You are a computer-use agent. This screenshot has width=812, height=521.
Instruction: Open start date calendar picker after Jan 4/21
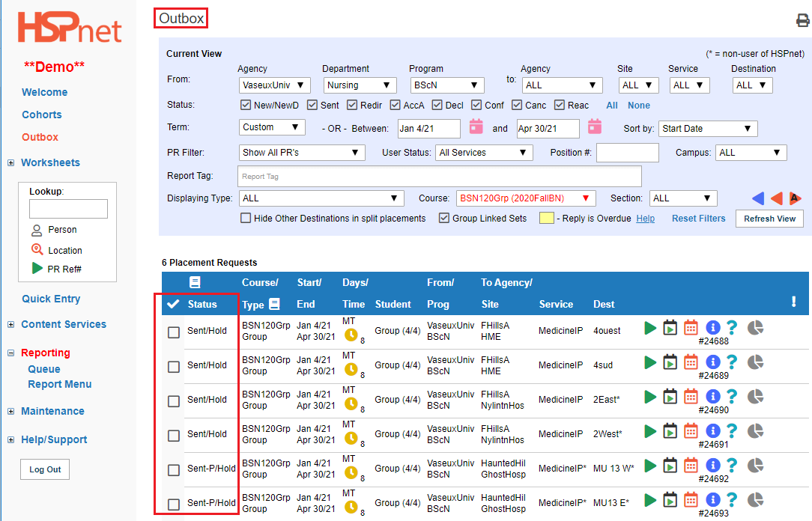(476, 127)
